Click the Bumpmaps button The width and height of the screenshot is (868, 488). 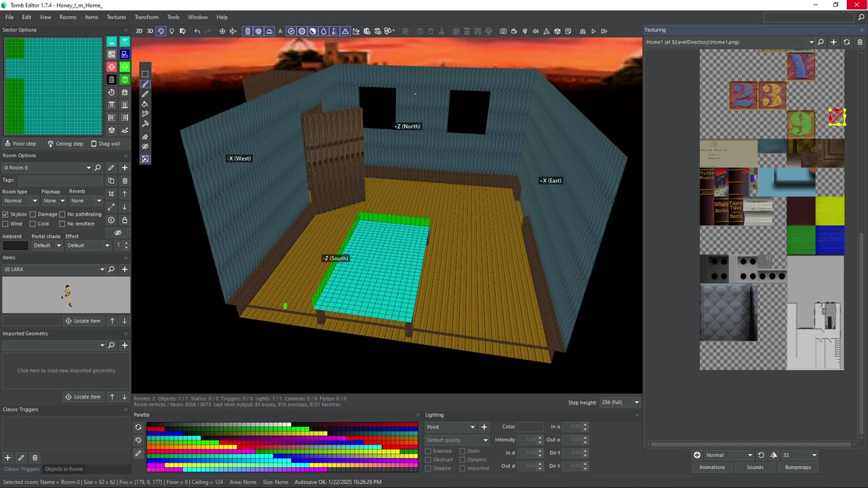pyautogui.click(x=797, y=467)
